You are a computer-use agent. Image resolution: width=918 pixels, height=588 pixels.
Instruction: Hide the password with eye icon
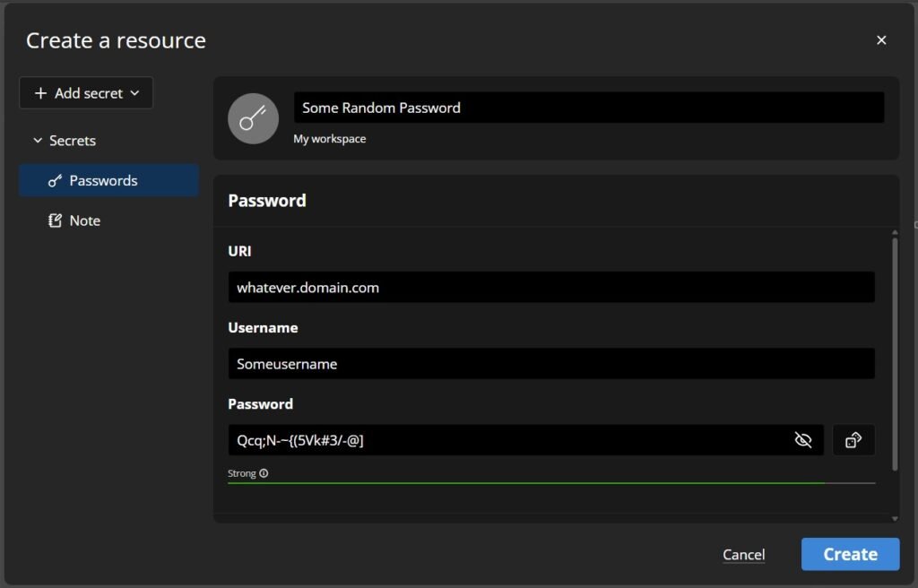click(x=803, y=440)
